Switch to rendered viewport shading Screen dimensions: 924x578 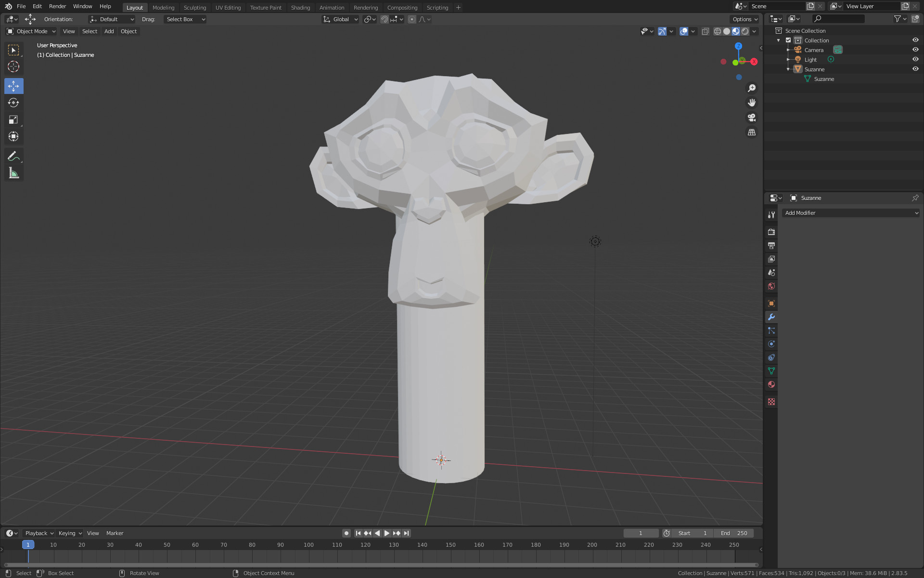click(x=745, y=31)
